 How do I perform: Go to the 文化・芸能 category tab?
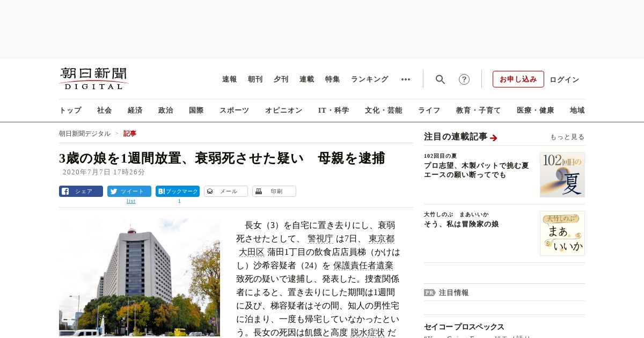point(384,111)
